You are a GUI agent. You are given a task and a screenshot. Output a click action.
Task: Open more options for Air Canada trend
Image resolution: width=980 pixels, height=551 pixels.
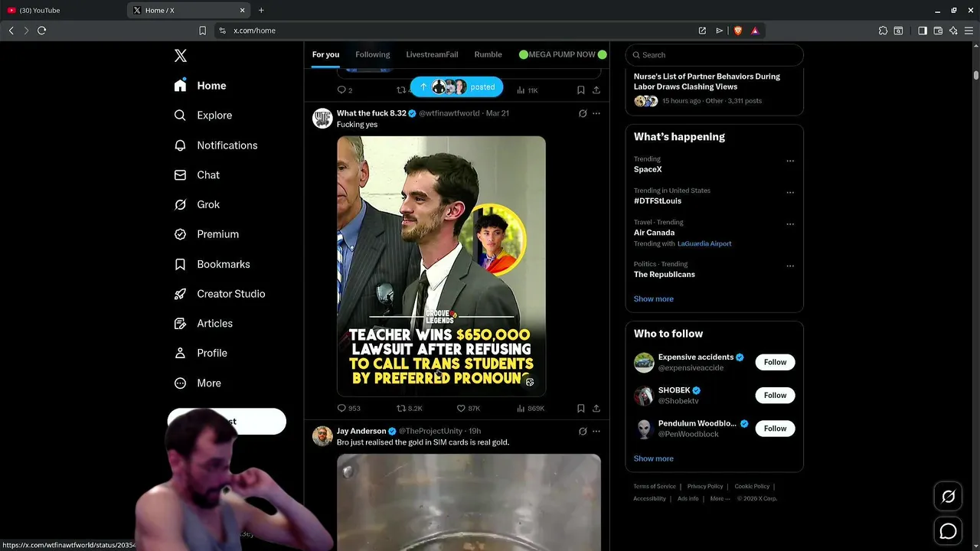click(x=790, y=224)
